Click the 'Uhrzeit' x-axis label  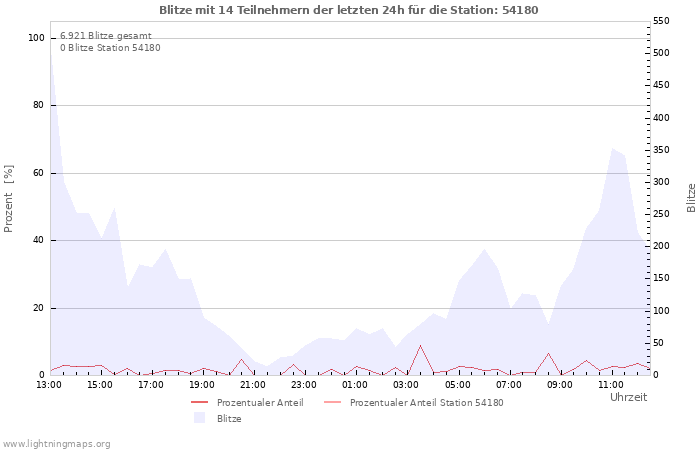(x=628, y=397)
